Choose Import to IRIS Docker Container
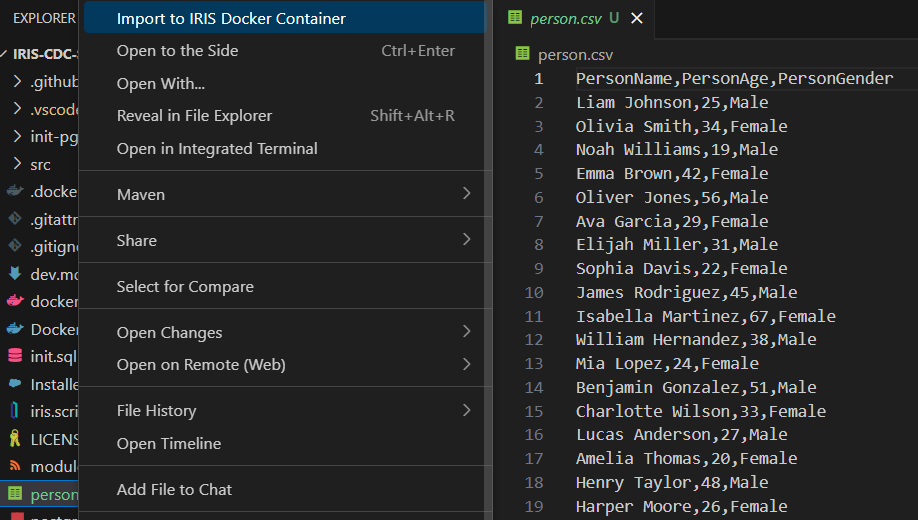This screenshot has width=918, height=520. coord(231,19)
